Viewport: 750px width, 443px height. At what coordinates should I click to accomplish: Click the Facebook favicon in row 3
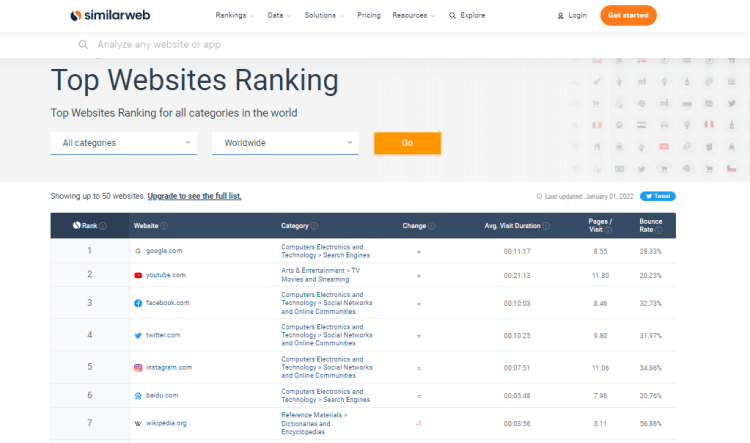(x=138, y=303)
